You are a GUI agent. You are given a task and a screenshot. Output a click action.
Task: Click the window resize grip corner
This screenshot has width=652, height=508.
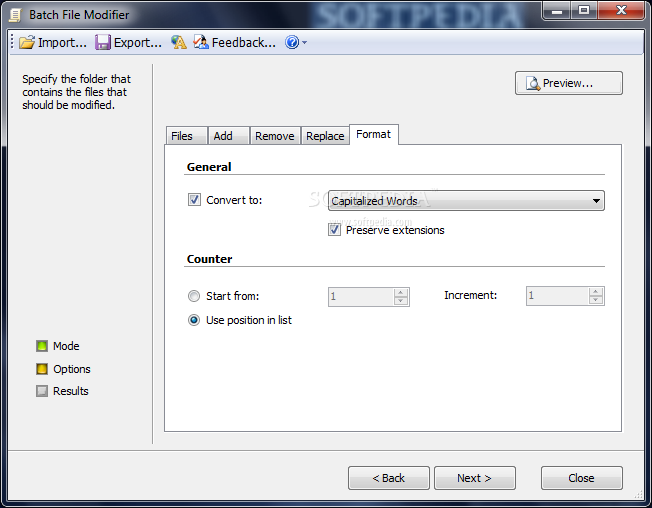pyautogui.click(x=639, y=495)
